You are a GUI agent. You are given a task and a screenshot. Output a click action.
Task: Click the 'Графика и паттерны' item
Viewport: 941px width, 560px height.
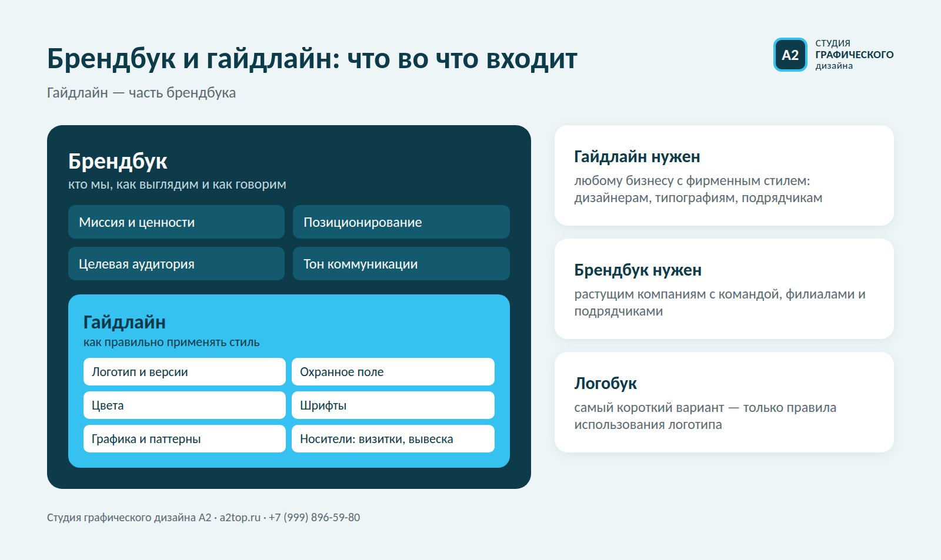coord(185,439)
